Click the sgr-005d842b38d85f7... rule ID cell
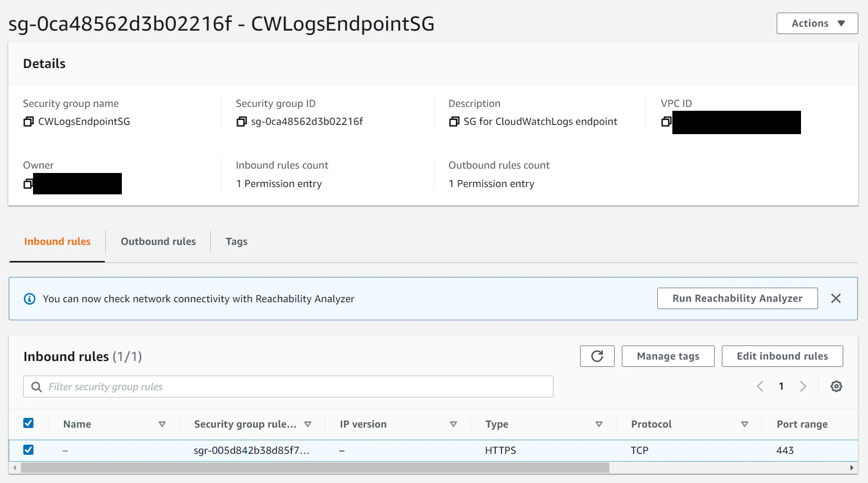This screenshot has width=868, height=483. (251, 450)
